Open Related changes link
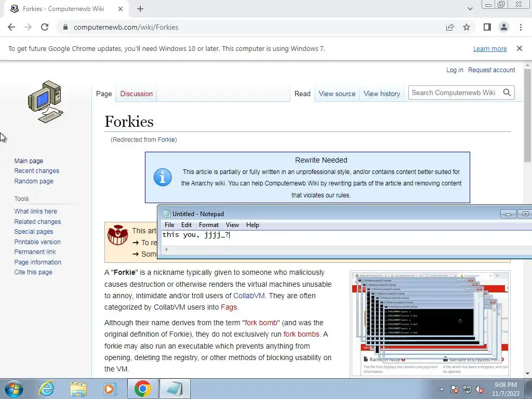Image resolution: width=532 pixels, height=399 pixels. 37,221
